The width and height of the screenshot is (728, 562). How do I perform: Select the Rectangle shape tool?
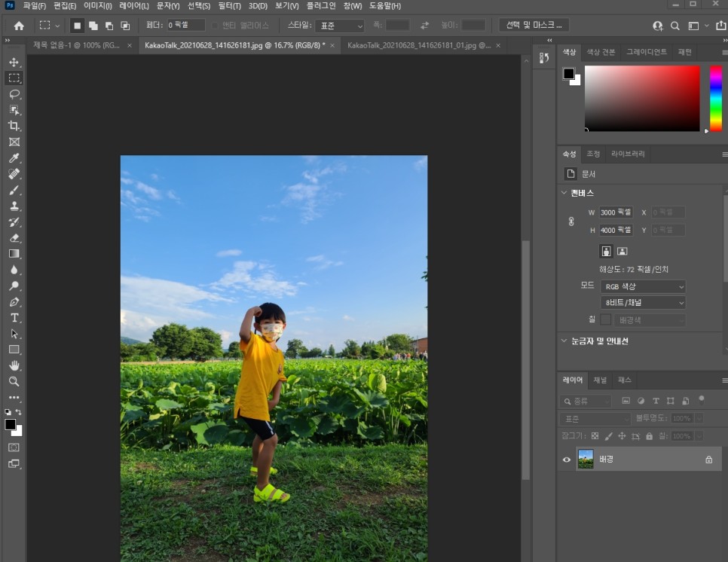coord(14,350)
